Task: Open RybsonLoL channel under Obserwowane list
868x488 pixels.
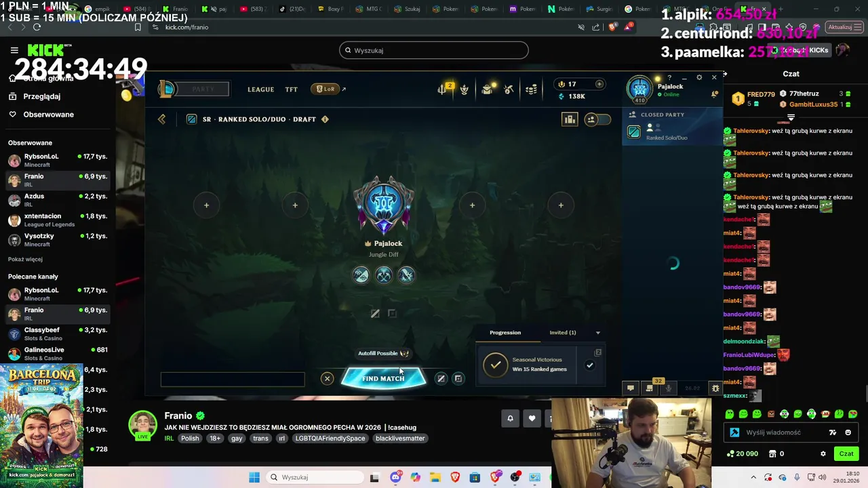Action: pos(58,160)
